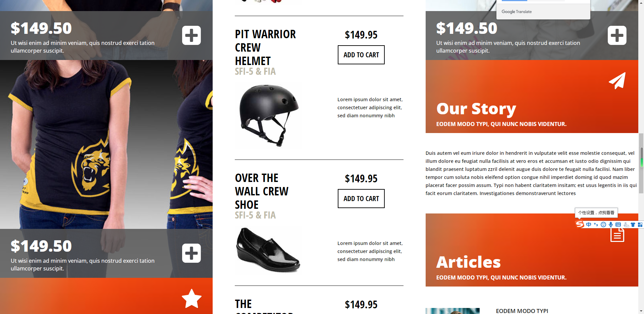
Task: Open the IME toolbox grid icon
Action: coord(640,225)
